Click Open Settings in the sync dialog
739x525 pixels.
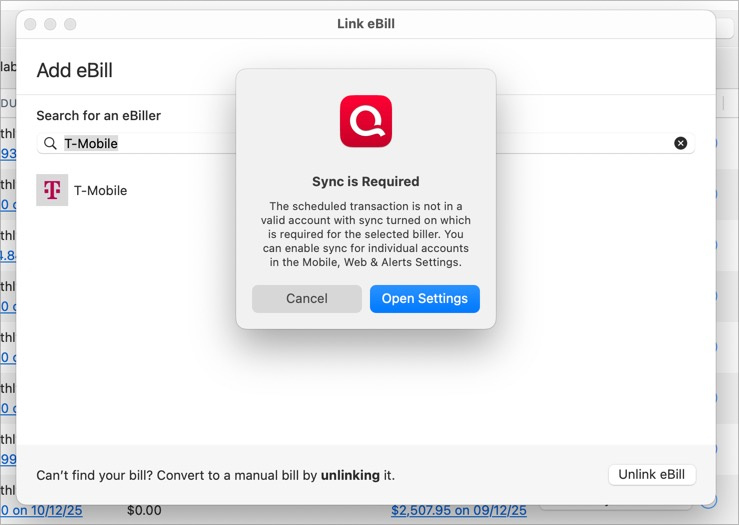tap(425, 299)
